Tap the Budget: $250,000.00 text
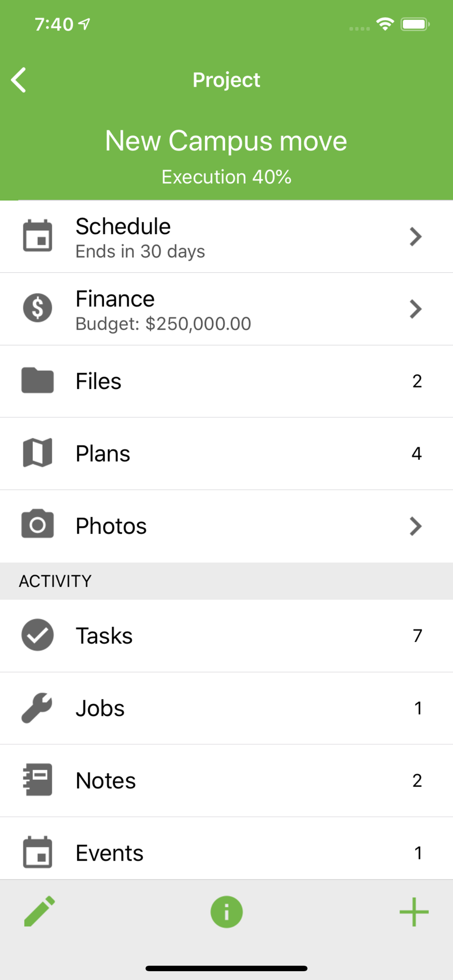 click(x=163, y=324)
